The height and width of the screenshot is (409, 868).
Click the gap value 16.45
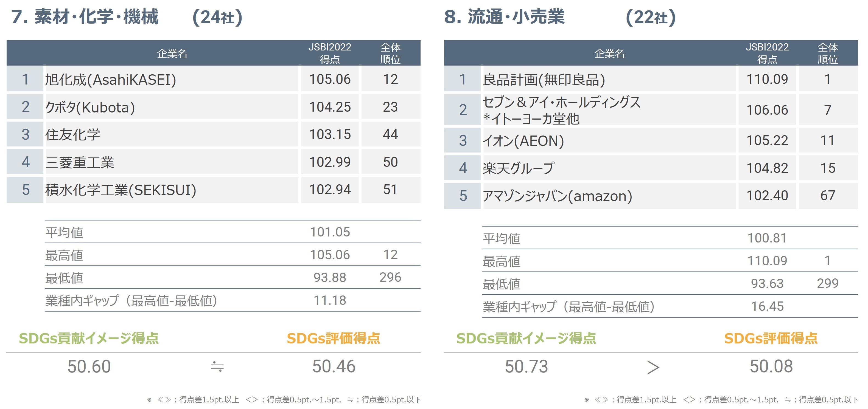pos(767,307)
